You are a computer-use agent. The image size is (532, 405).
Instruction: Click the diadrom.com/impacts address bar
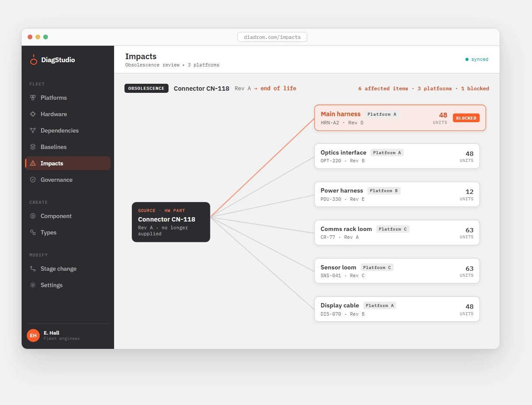pyautogui.click(x=272, y=37)
